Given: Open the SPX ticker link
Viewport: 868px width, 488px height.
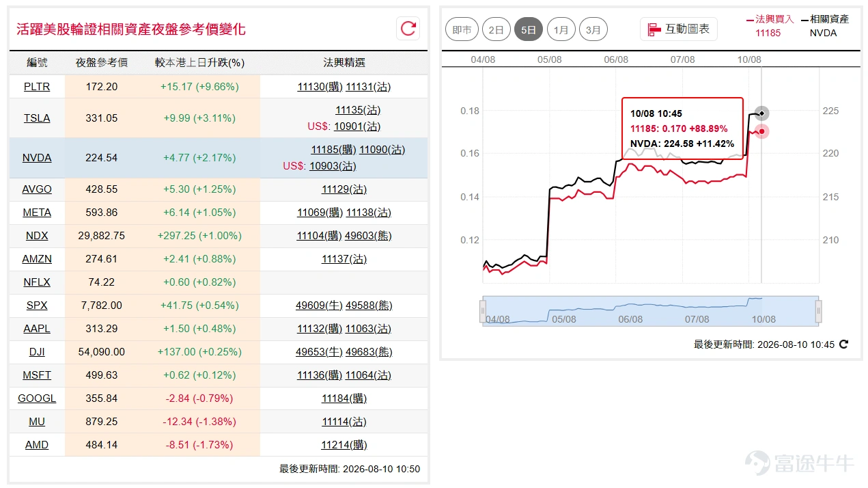Looking at the screenshot, I should coord(37,306).
